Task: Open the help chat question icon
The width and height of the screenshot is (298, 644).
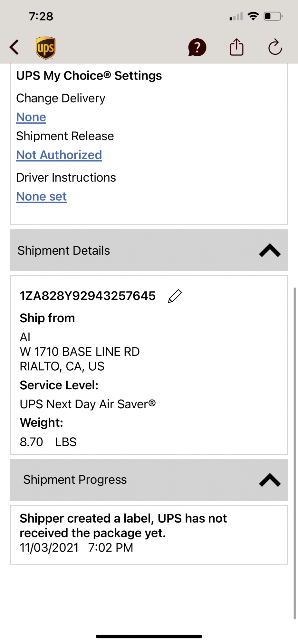Action: pos(197,48)
